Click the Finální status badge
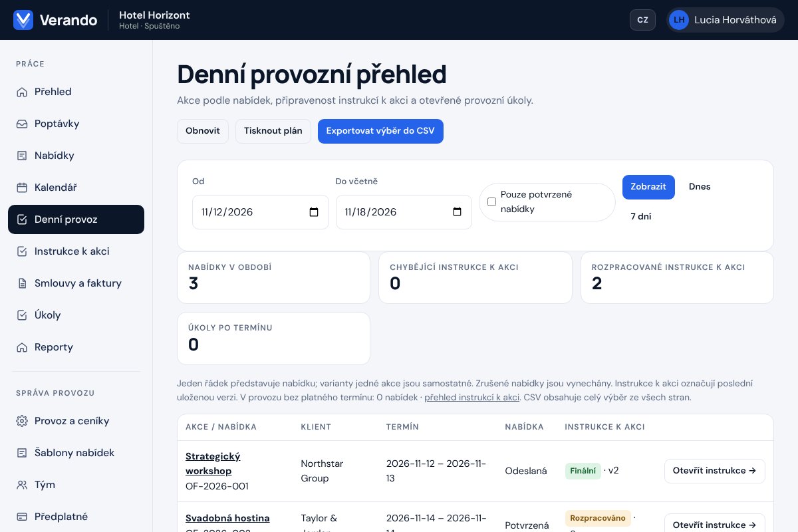Image resolution: width=798 pixels, height=532 pixels. tap(583, 471)
